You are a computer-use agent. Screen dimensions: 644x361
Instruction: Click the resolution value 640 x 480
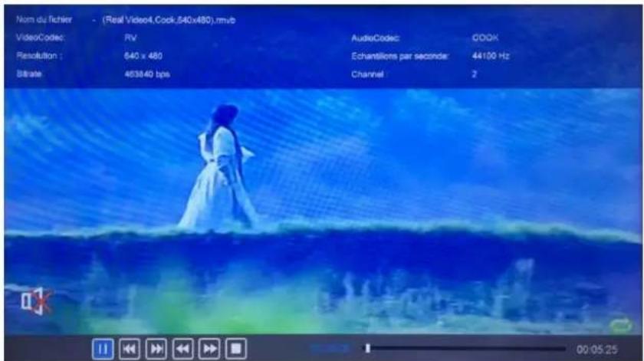[143, 56]
